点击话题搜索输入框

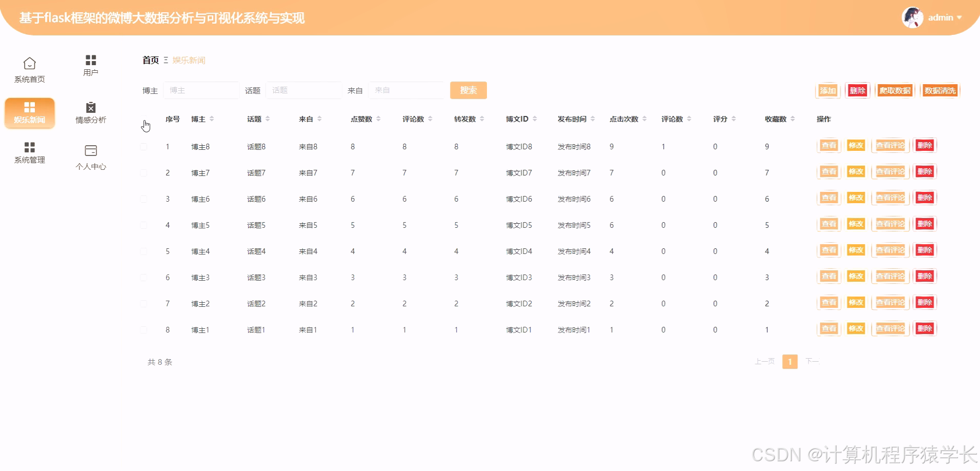point(304,90)
